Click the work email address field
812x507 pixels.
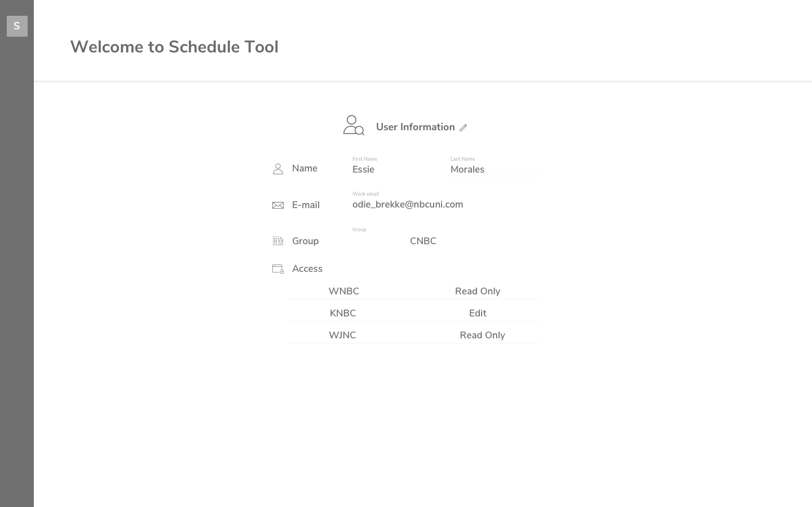[408, 205]
